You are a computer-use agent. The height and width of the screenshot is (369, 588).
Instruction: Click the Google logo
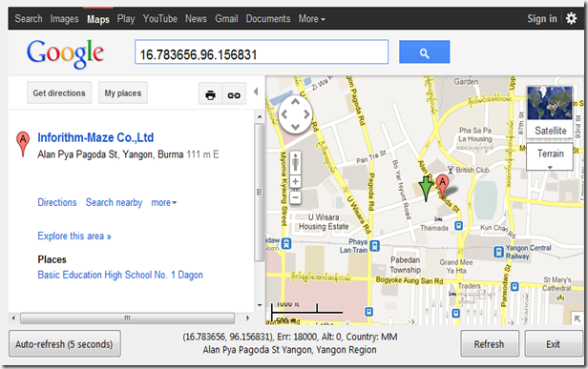pos(65,53)
